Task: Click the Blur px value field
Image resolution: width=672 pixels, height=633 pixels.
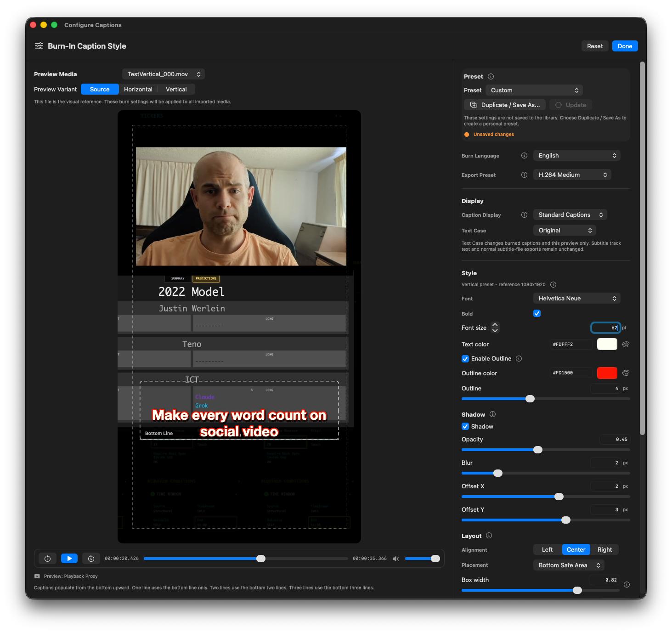Action: pyautogui.click(x=605, y=463)
